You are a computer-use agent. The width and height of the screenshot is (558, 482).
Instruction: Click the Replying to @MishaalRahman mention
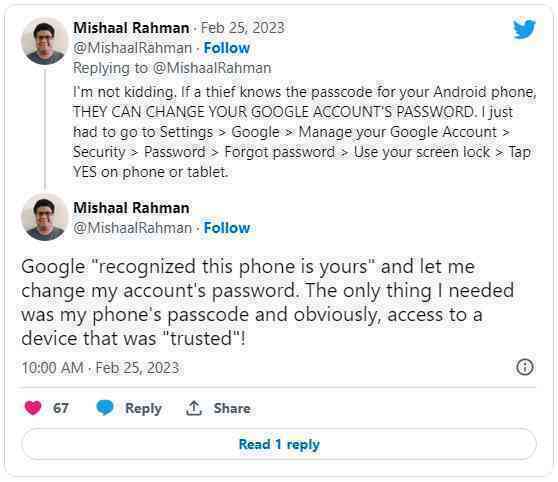coord(212,68)
